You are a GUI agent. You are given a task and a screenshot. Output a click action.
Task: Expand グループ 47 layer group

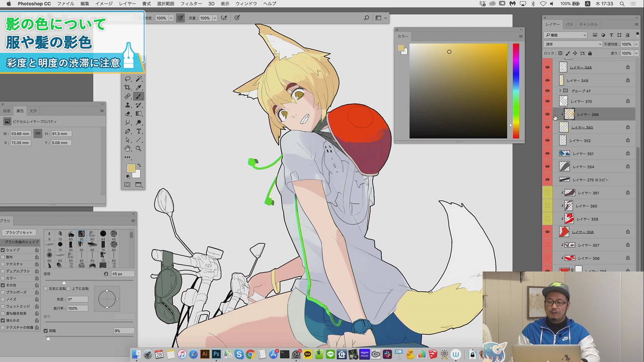[x=560, y=91]
